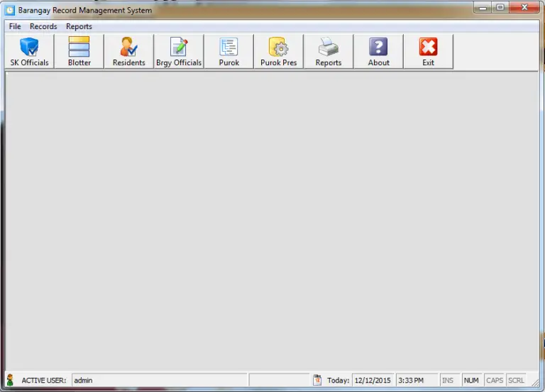Minimize the Barangay Record Management window
Viewport: 545px width, 392px height.
click(x=483, y=7)
